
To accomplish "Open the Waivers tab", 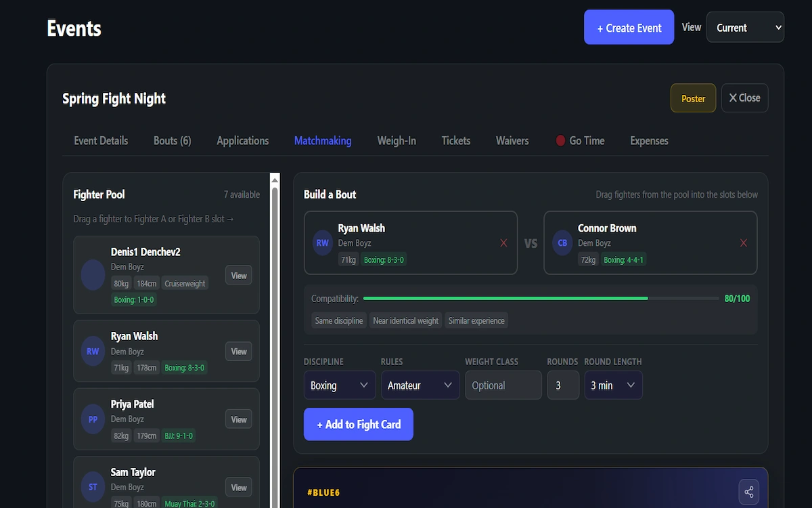I will click(x=512, y=141).
